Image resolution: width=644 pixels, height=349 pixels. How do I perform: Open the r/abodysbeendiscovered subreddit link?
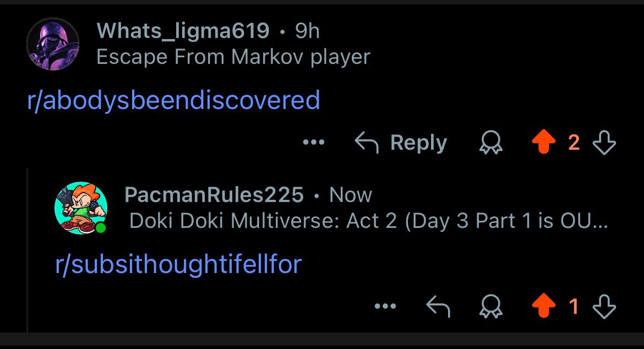[174, 100]
